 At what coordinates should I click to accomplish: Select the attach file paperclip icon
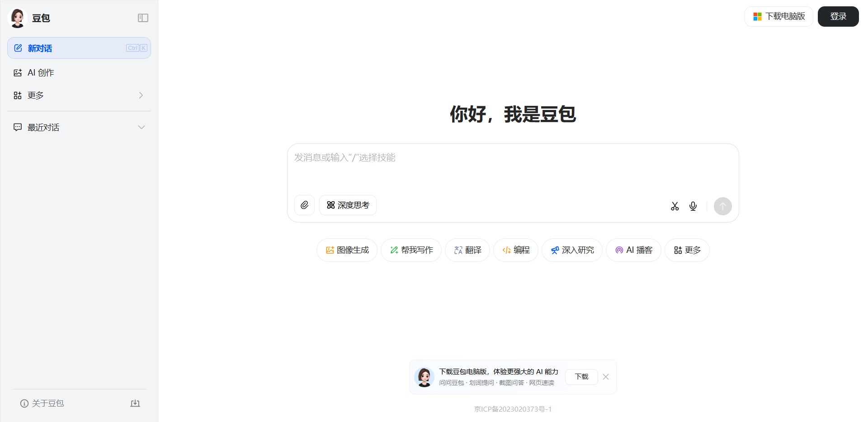click(x=304, y=205)
